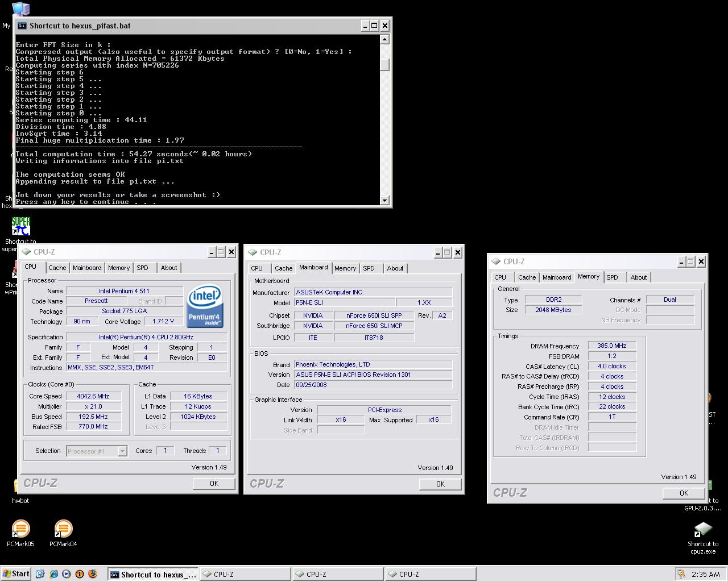
Task: Click the Code Name value Prescott
Action: click(96, 301)
